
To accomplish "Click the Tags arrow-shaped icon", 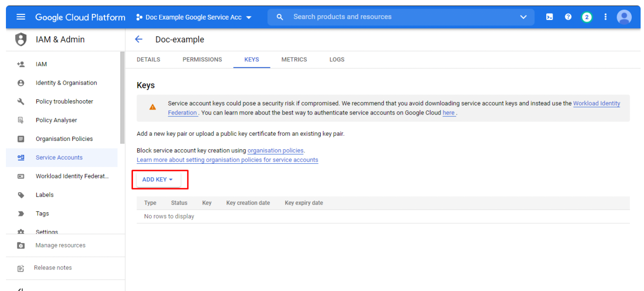I will [x=21, y=214].
